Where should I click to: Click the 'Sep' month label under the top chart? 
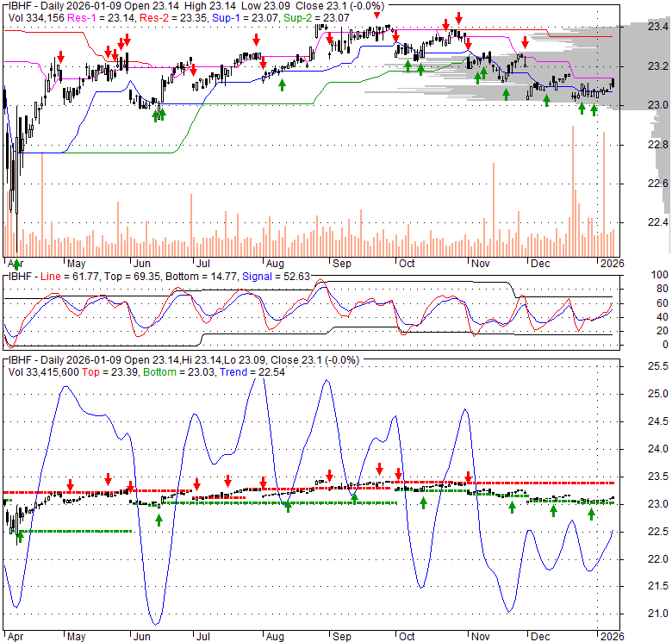[342, 263]
